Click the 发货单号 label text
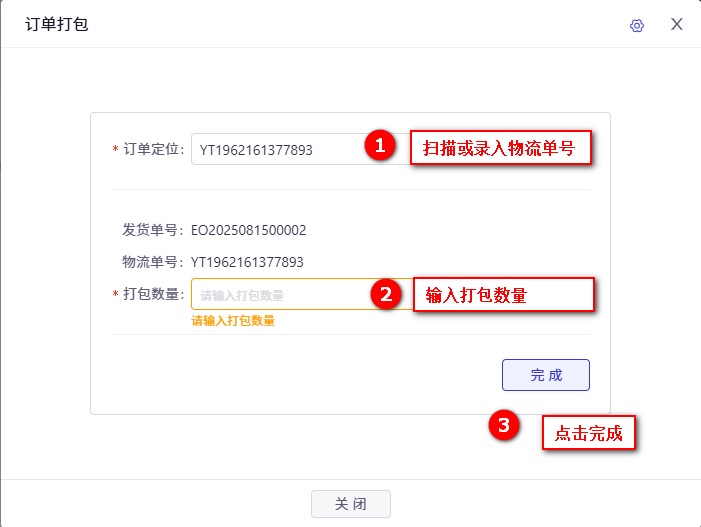Viewport: 701px width, 527px height. pyautogui.click(x=152, y=230)
